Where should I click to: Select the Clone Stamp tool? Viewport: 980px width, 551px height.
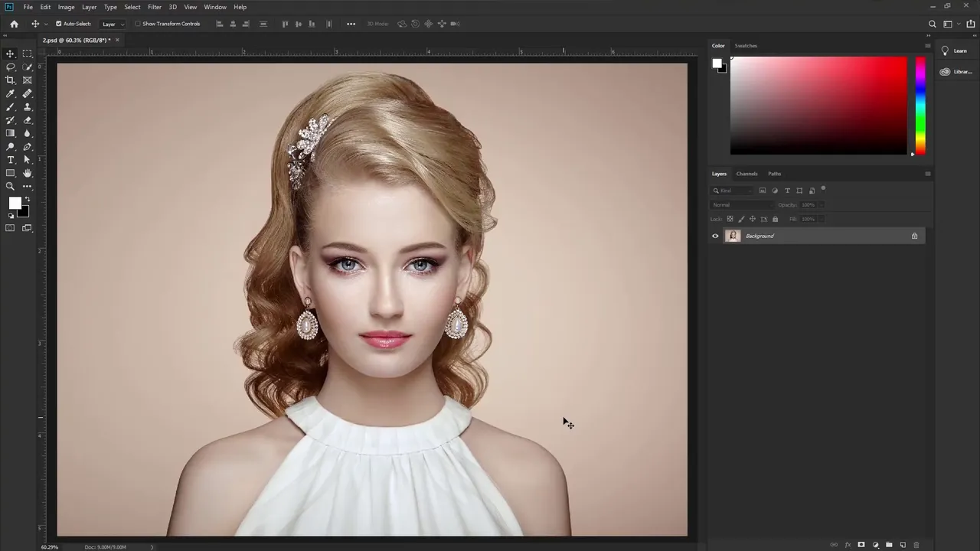28,107
